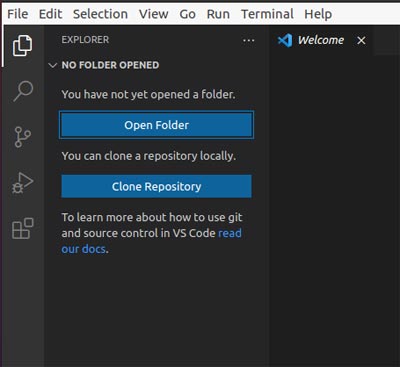Open the File menu
The width and height of the screenshot is (400, 367).
(x=18, y=14)
